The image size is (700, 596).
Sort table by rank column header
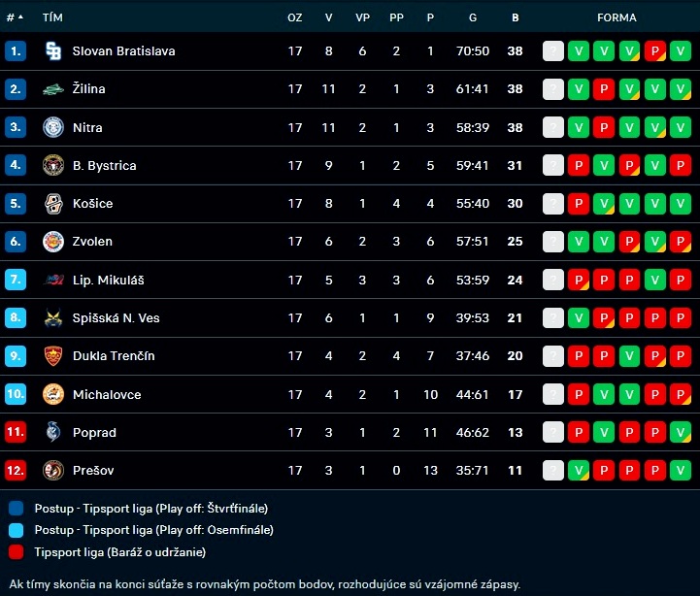click(15, 17)
